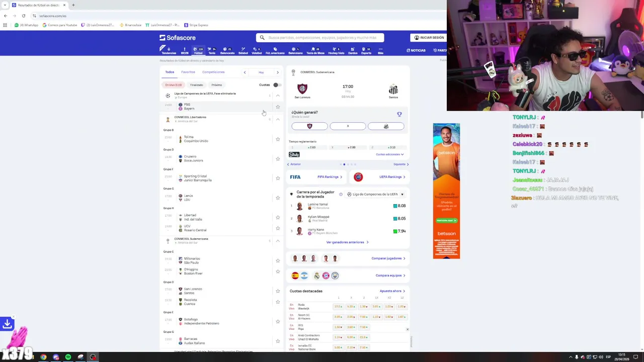644x362 pixels.
Task: Open FIFA Rankings link
Action: [330, 177]
